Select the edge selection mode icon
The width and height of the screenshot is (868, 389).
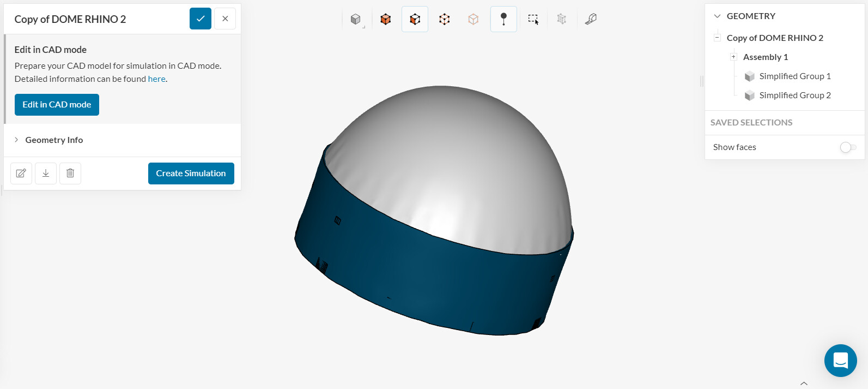pos(445,20)
